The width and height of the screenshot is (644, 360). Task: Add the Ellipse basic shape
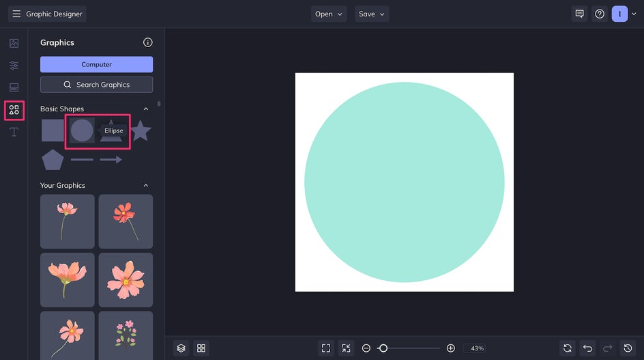click(82, 130)
